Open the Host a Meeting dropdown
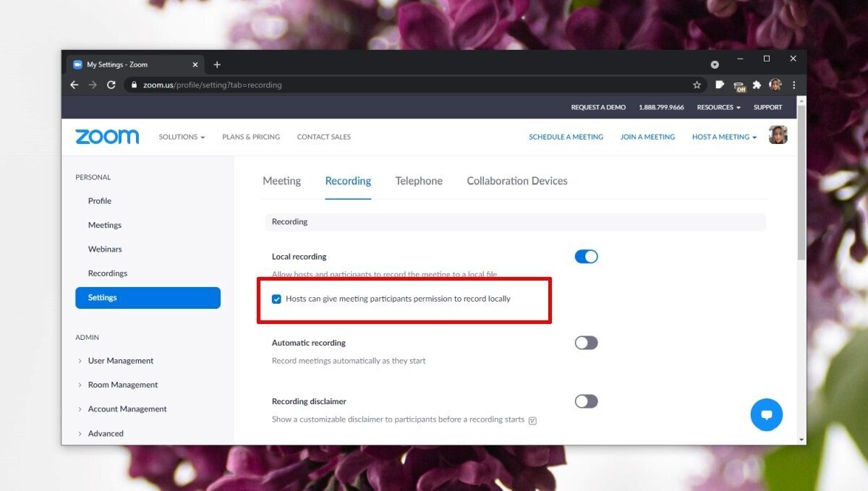The width and height of the screenshot is (868, 491). point(724,137)
